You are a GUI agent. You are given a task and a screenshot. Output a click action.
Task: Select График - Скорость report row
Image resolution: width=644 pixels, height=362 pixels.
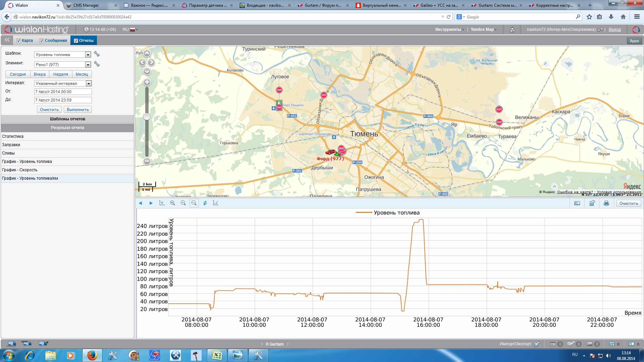click(x=20, y=170)
